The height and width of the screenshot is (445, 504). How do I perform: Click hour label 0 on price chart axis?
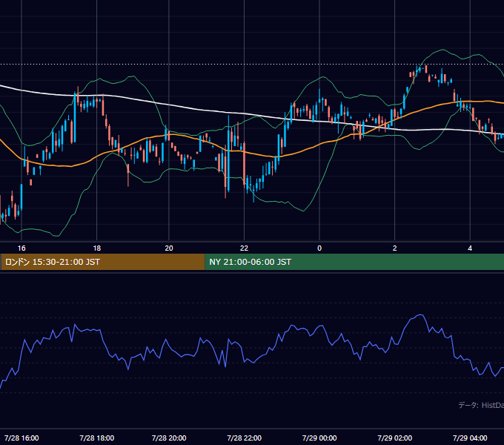click(x=319, y=248)
